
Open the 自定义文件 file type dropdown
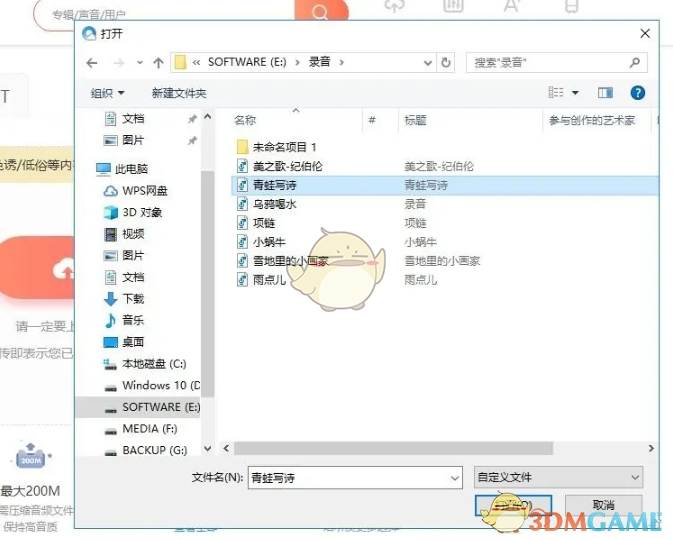point(558,478)
